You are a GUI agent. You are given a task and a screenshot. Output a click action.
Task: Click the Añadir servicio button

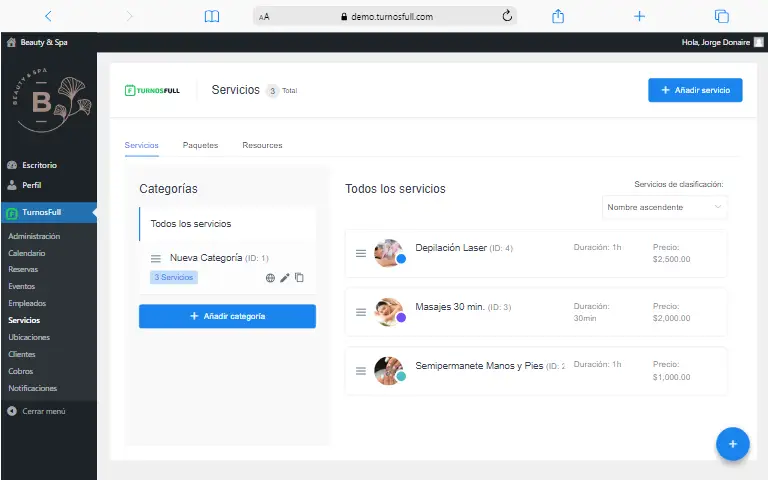(x=695, y=90)
